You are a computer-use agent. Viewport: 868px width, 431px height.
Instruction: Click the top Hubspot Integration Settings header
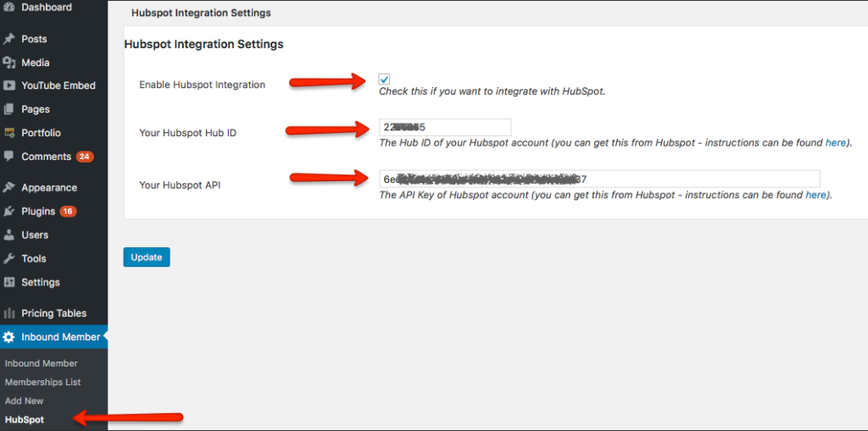coord(201,13)
